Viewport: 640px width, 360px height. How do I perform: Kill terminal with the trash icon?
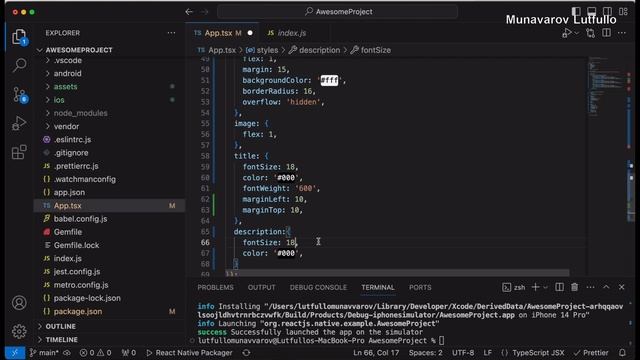tap(575, 287)
